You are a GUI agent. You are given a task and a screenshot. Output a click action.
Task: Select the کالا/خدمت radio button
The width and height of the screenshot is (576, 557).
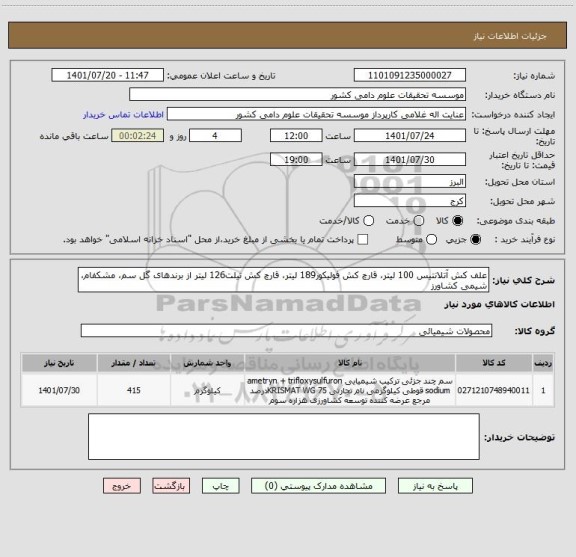368,221
